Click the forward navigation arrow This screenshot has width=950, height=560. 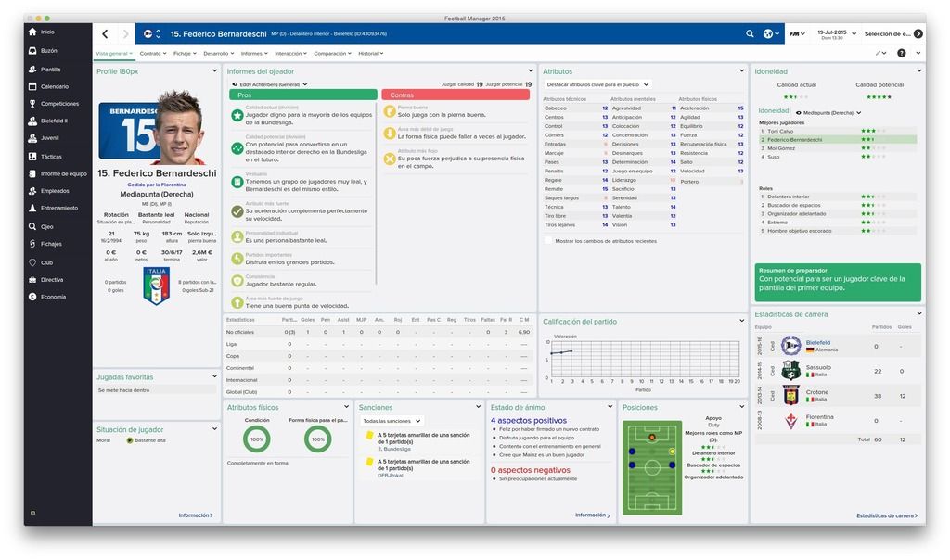click(x=125, y=34)
